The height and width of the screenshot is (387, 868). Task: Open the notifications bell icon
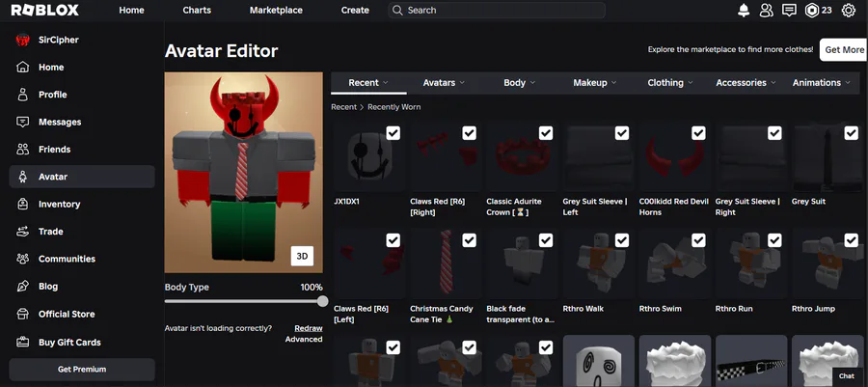pos(744,10)
